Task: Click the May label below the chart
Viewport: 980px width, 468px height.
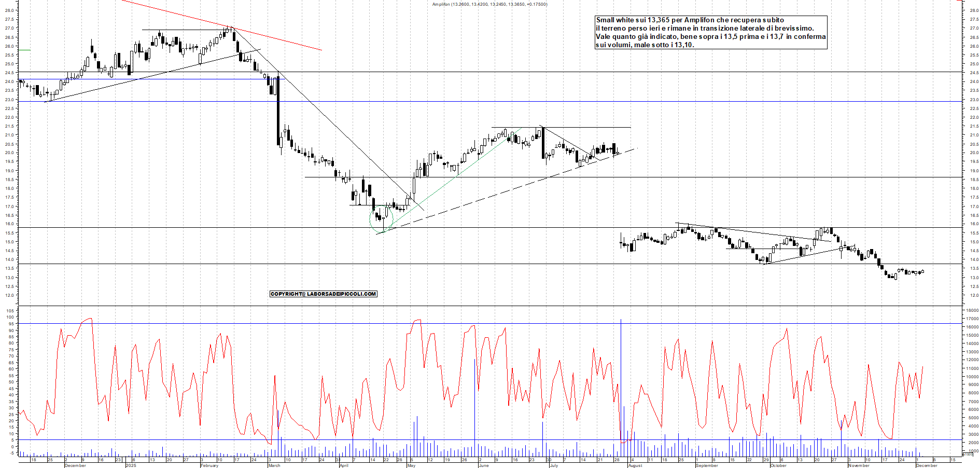Action: [x=411, y=465]
